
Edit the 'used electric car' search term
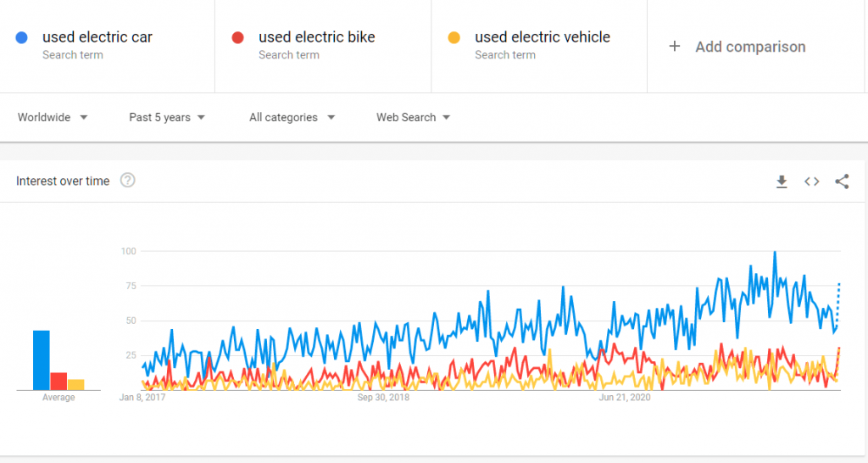[97, 37]
